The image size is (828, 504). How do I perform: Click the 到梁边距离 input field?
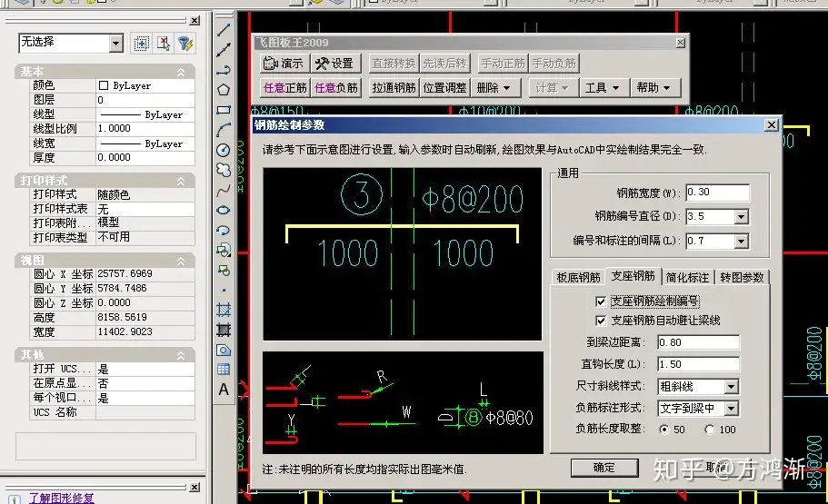[x=698, y=342]
